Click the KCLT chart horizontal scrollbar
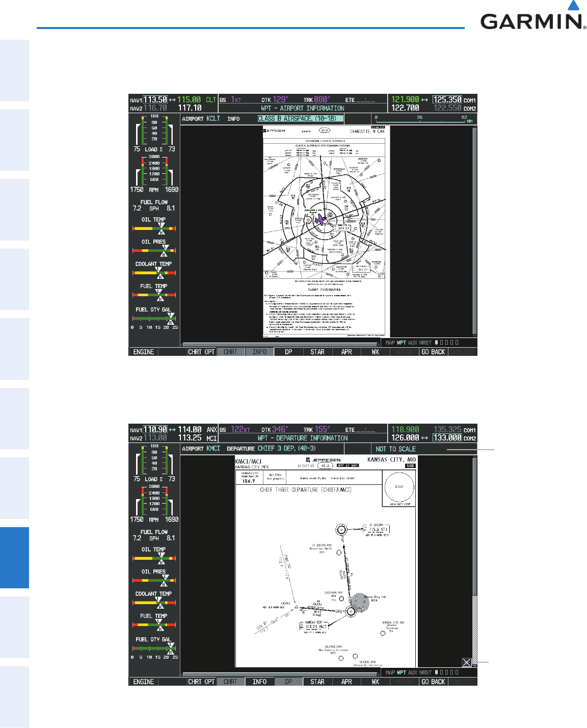587x728 pixels. click(x=282, y=345)
